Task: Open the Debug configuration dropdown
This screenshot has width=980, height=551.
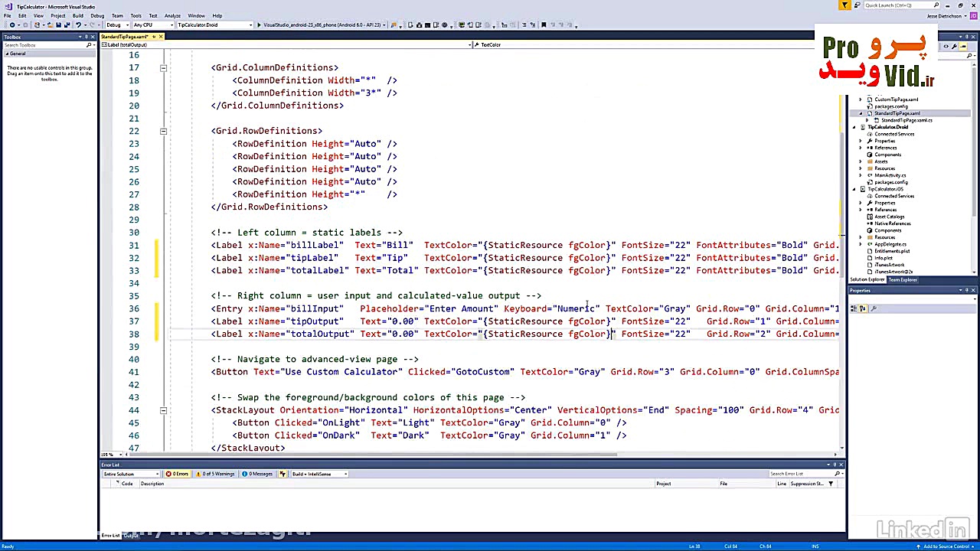Action: 116,25
